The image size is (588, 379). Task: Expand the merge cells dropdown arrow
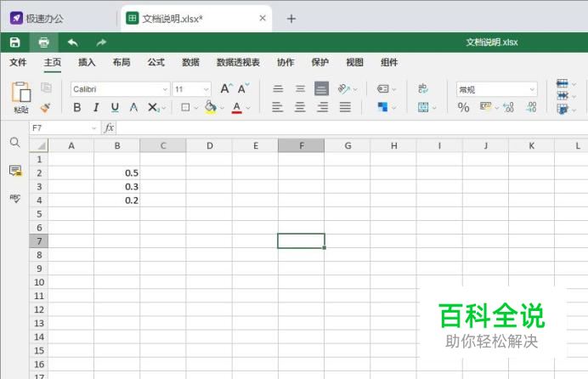434,108
